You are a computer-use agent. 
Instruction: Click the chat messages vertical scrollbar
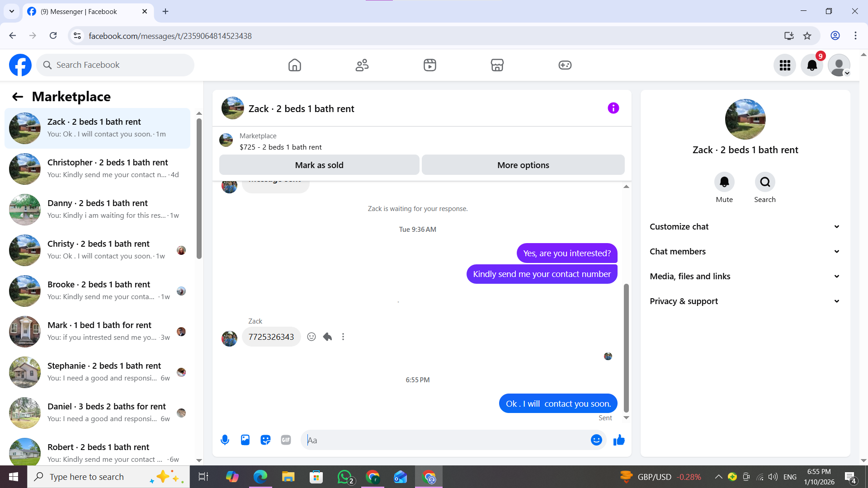[x=626, y=348]
